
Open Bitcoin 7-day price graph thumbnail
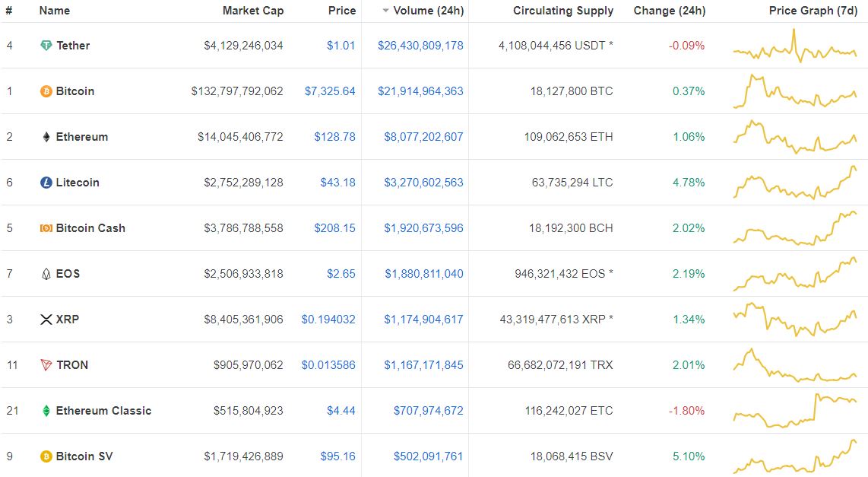(795, 91)
